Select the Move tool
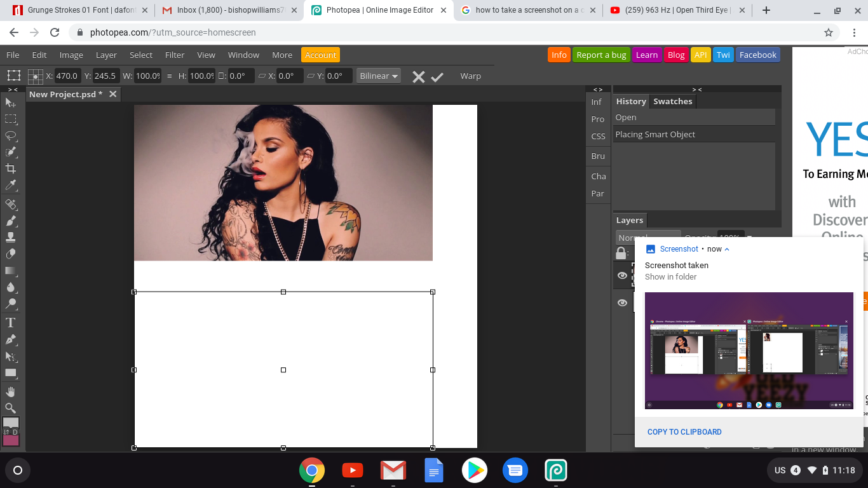The width and height of the screenshot is (868, 488). 11,102
